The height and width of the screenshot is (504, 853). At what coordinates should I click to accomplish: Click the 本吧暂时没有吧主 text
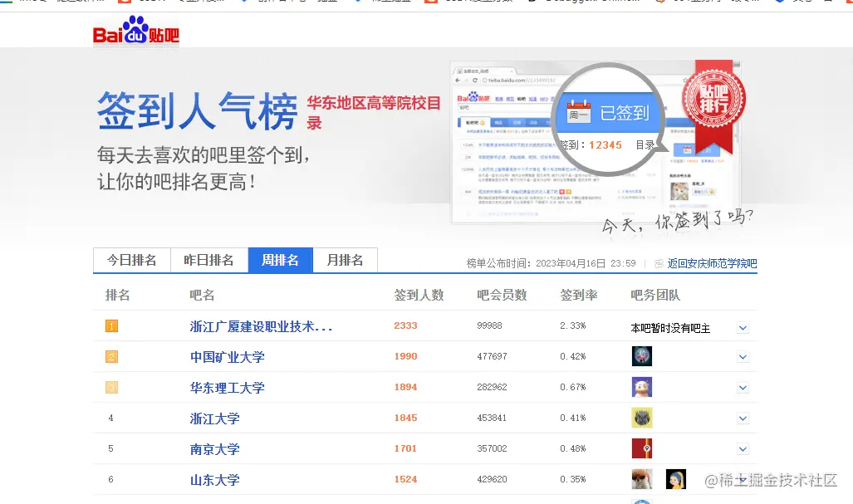click(670, 328)
